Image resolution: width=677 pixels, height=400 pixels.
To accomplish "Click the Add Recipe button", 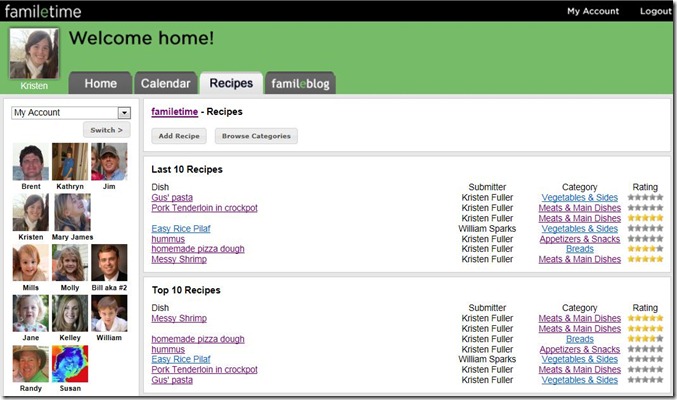I will point(179,136).
